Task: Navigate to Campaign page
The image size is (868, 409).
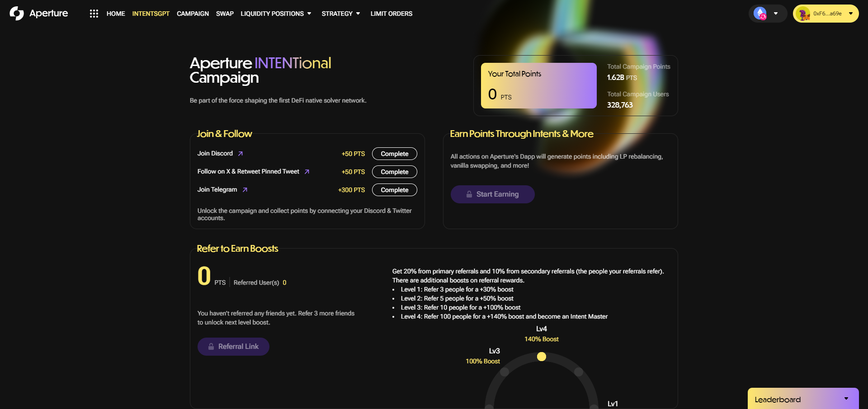Action: point(193,14)
